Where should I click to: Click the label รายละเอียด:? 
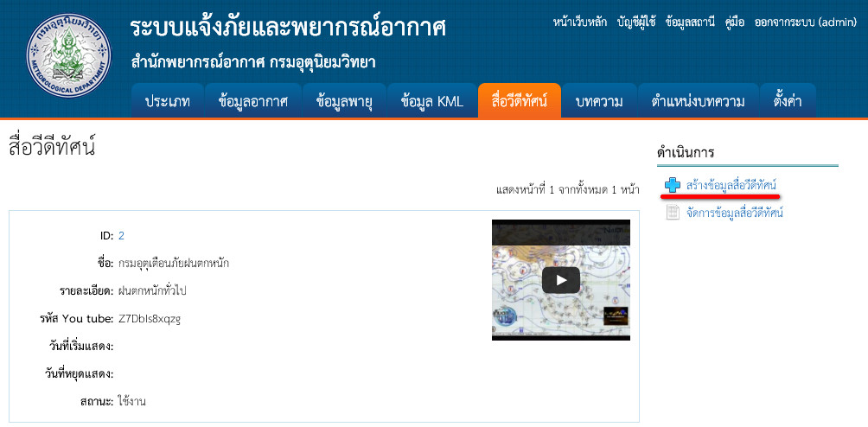tap(86, 291)
